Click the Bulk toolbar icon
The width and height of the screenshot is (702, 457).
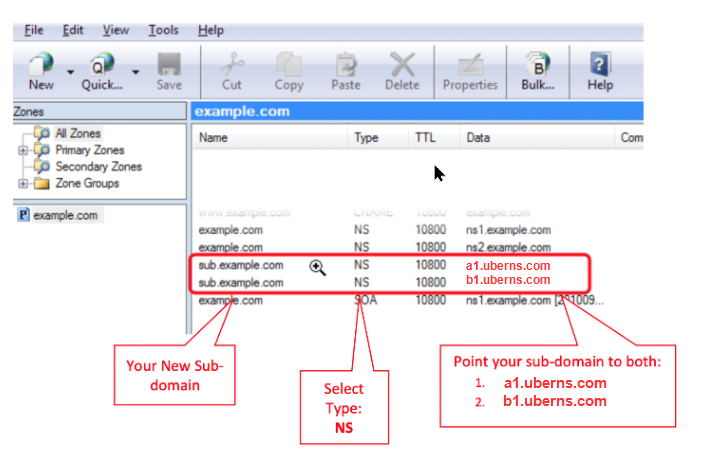538,65
